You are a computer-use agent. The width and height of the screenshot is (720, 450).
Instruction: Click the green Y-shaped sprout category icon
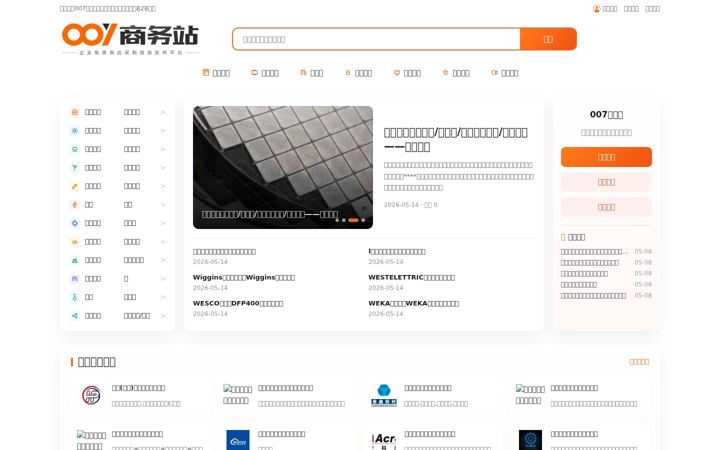[x=75, y=168]
